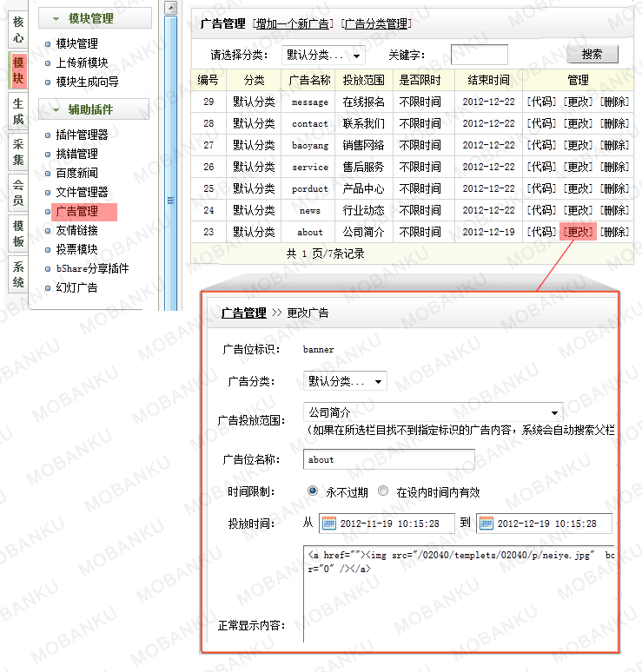
Task: Click the 关键字 search input field
Action: (480, 55)
